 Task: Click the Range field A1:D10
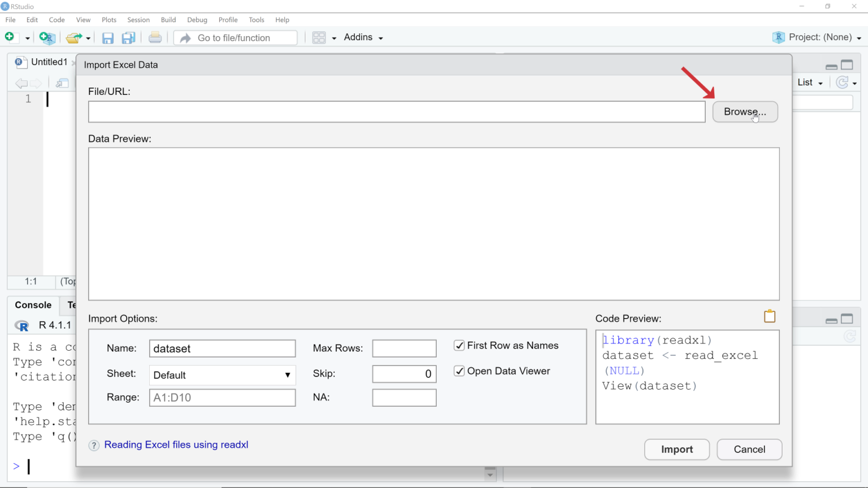222,398
